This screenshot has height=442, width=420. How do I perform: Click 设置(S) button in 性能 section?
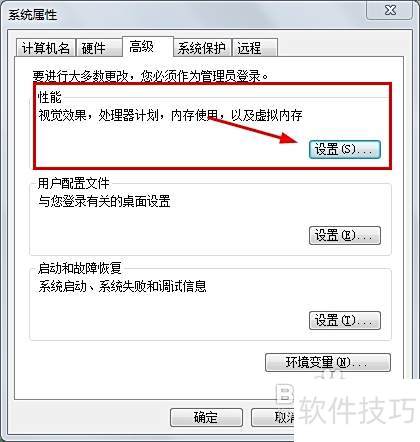345,149
